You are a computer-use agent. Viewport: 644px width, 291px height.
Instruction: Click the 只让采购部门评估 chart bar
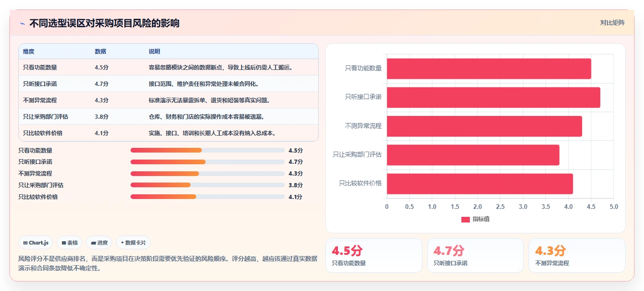(473, 155)
